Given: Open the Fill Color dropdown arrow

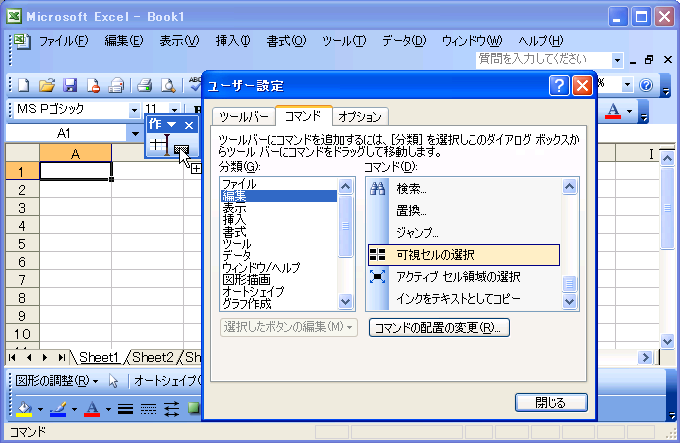Looking at the screenshot, I should 40,409.
